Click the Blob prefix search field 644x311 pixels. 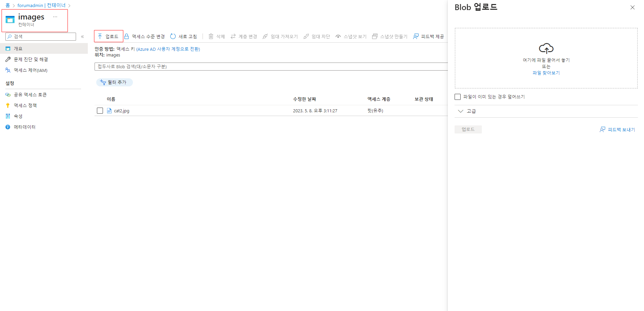tap(269, 67)
